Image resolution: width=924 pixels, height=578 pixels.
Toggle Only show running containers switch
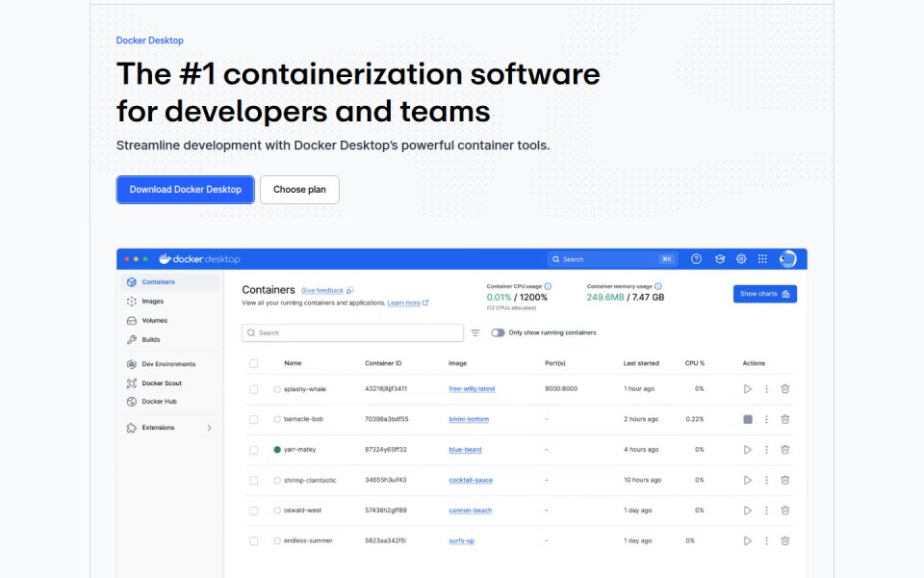[498, 332]
